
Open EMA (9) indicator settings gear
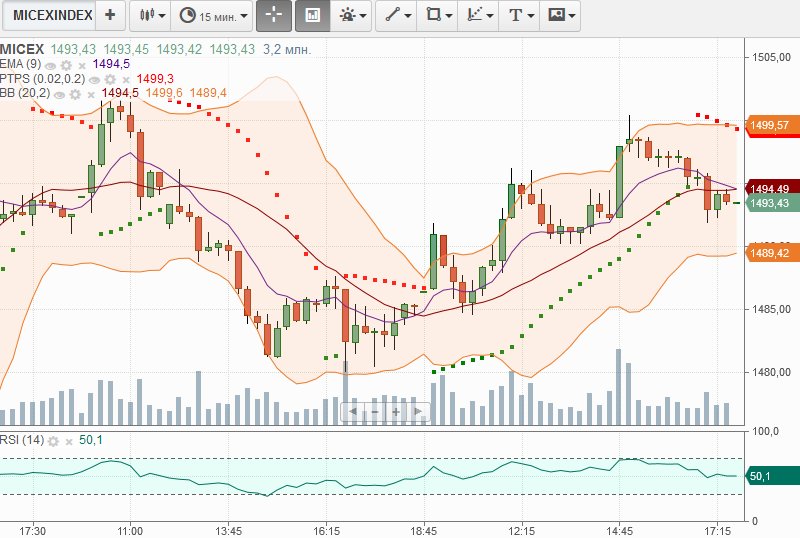point(68,64)
